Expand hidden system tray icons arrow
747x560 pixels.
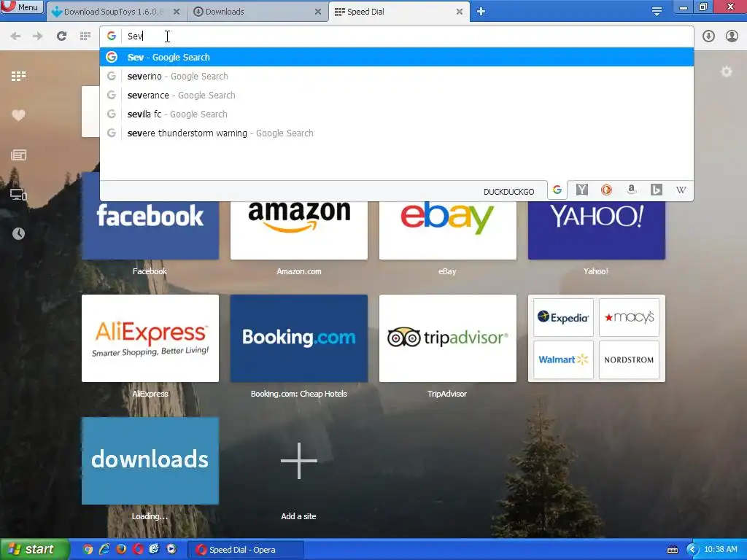pos(692,550)
